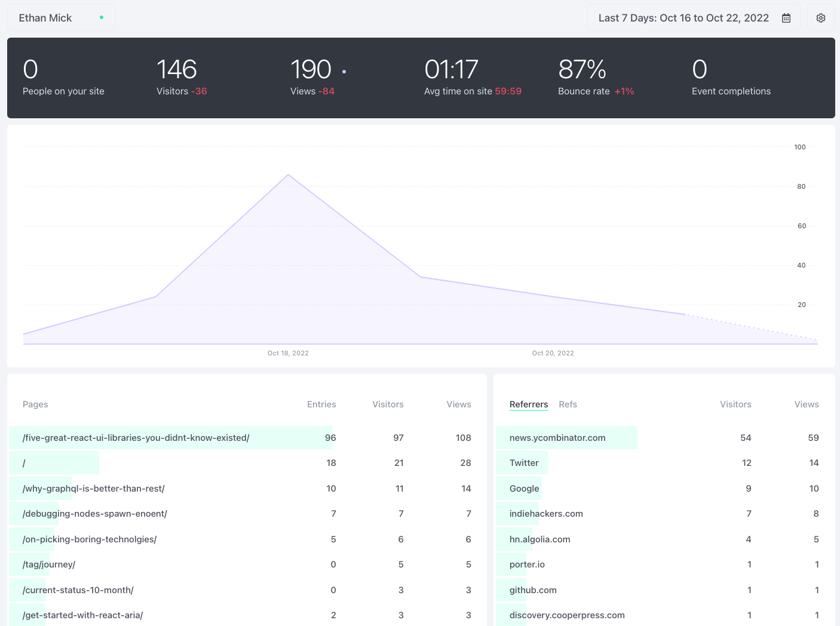Click the +1% bounce rate change
Image resolution: width=840 pixels, height=626 pixels.
(x=624, y=91)
